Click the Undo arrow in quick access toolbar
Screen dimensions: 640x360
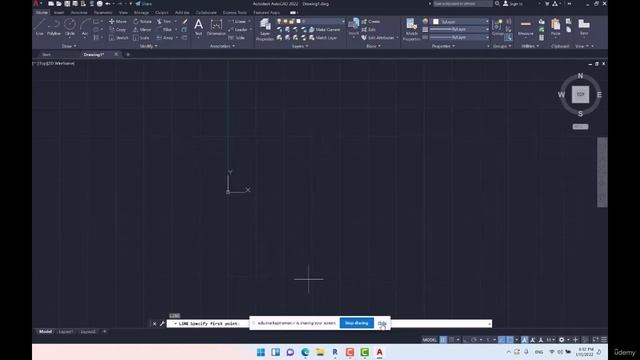[108, 4]
